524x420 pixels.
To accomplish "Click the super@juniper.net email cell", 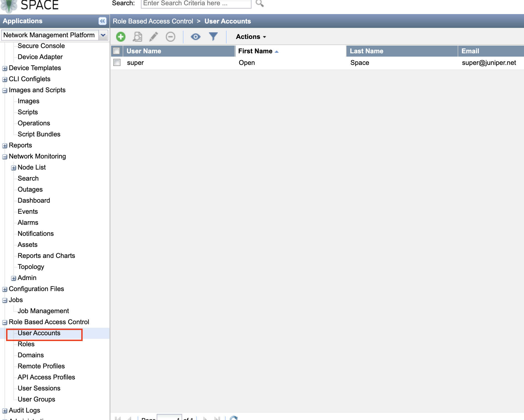I will [x=489, y=63].
